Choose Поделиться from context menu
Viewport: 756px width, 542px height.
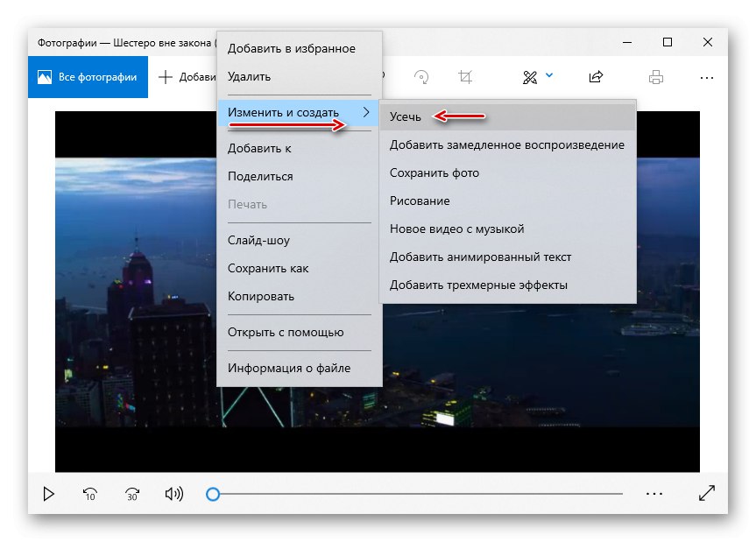click(x=300, y=176)
